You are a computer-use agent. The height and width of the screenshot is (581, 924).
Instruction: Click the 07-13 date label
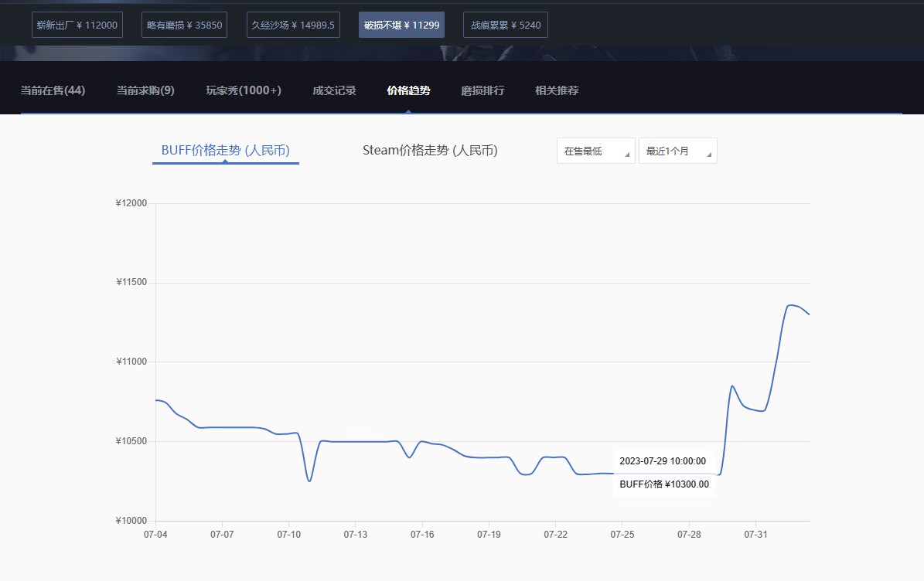356,535
